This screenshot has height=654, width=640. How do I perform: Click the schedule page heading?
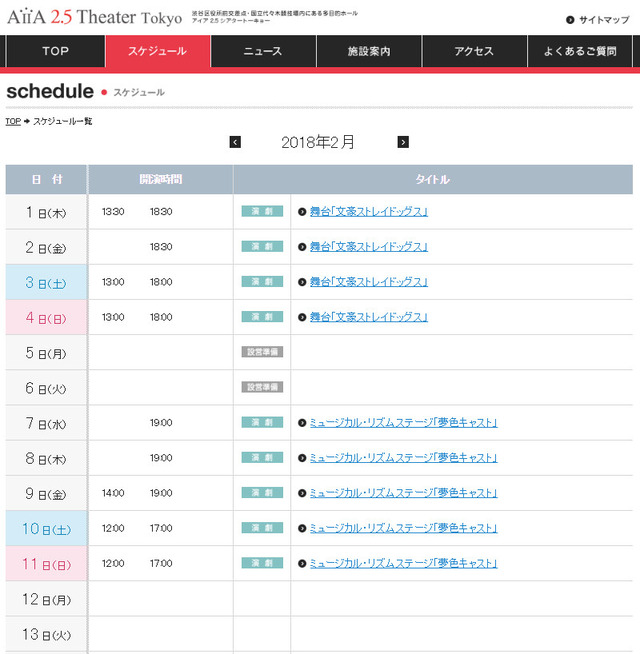point(50,91)
